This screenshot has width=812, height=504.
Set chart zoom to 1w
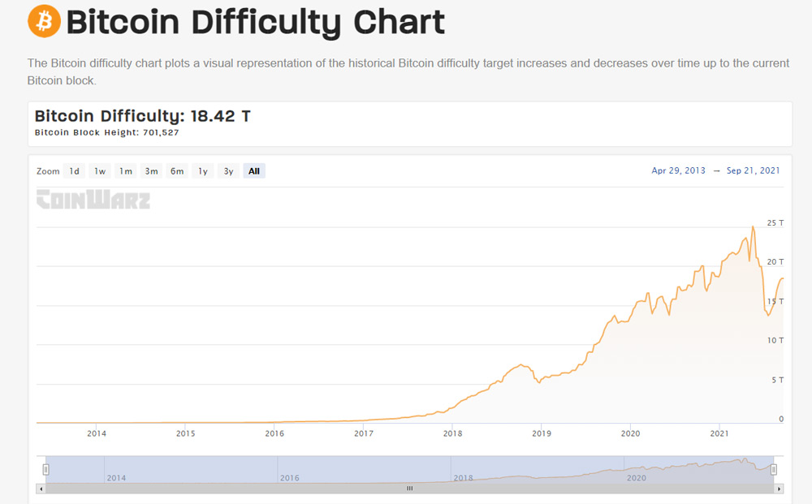[100, 171]
